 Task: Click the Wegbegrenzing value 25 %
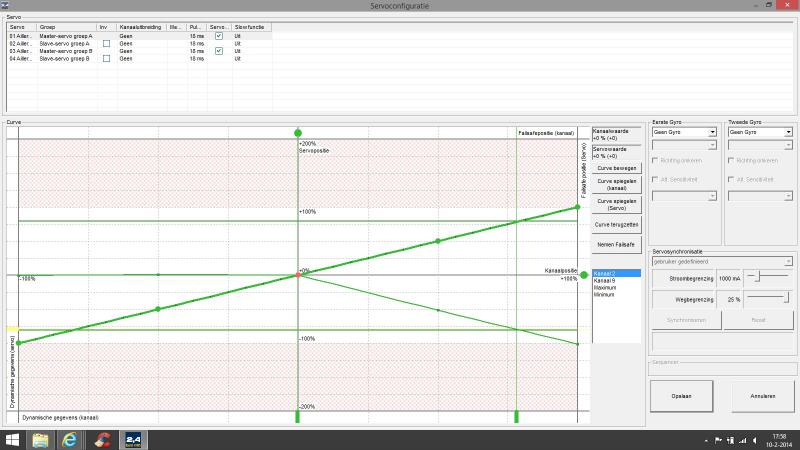(x=729, y=299)
